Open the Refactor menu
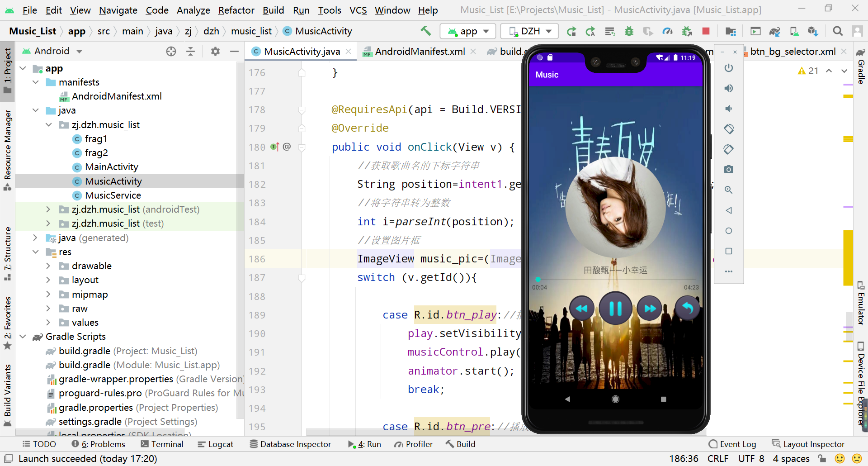The image size is (868, 466). coord(236,10)
